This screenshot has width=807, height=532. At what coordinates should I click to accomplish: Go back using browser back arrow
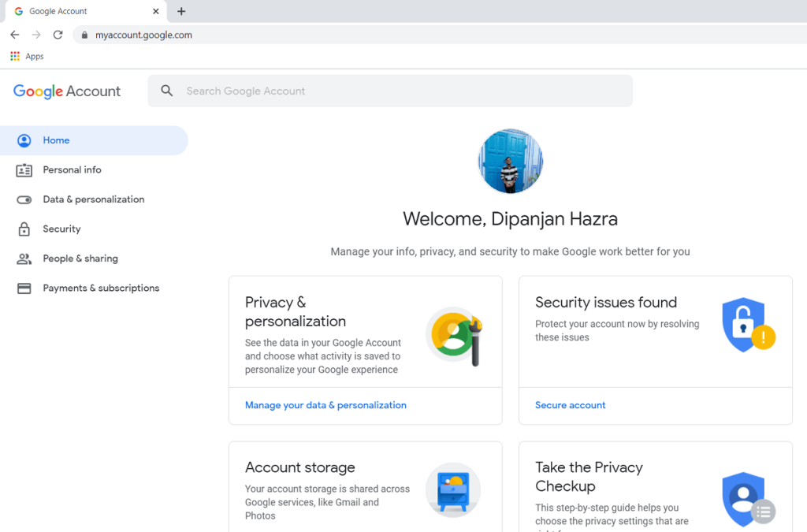pos(15,35)
